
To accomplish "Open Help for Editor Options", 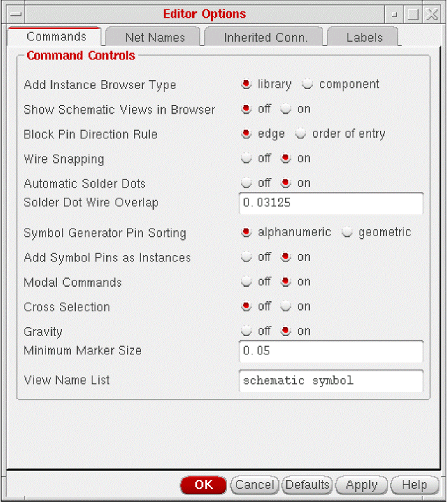I will (x=414, y=485).
